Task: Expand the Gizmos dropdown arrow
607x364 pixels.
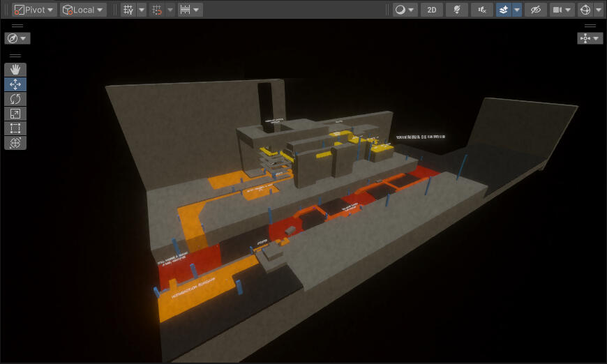Action: point(599,10)
